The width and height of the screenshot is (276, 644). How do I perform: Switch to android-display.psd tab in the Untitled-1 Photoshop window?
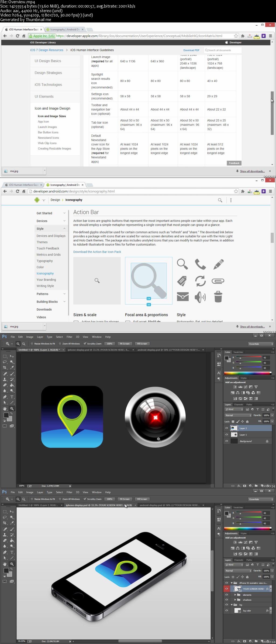[x=168, y=350]
